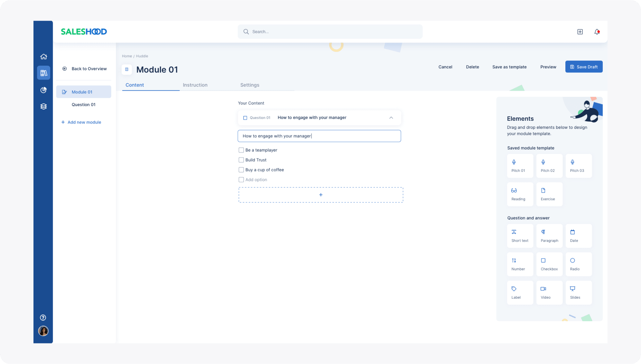
Task: Check the 'Be a teamplayer' option
Action: [x=241, y=150]
